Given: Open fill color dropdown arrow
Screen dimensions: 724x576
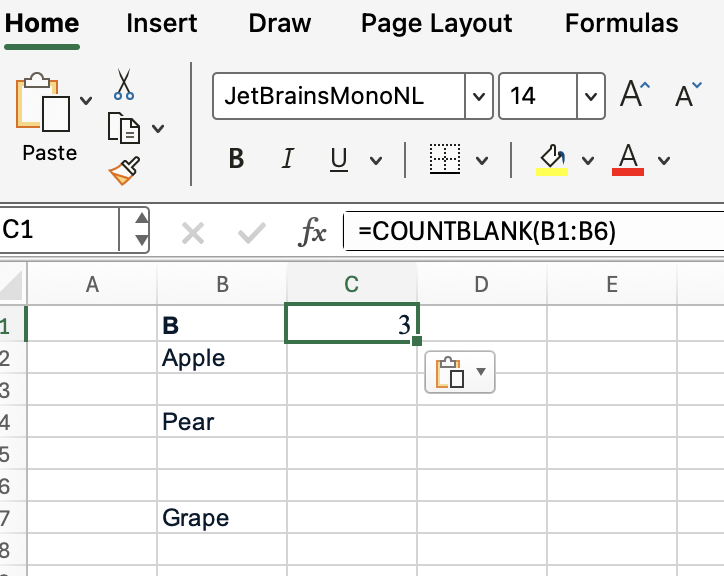Looking at the screenshot, I should (x=588, y=160).
